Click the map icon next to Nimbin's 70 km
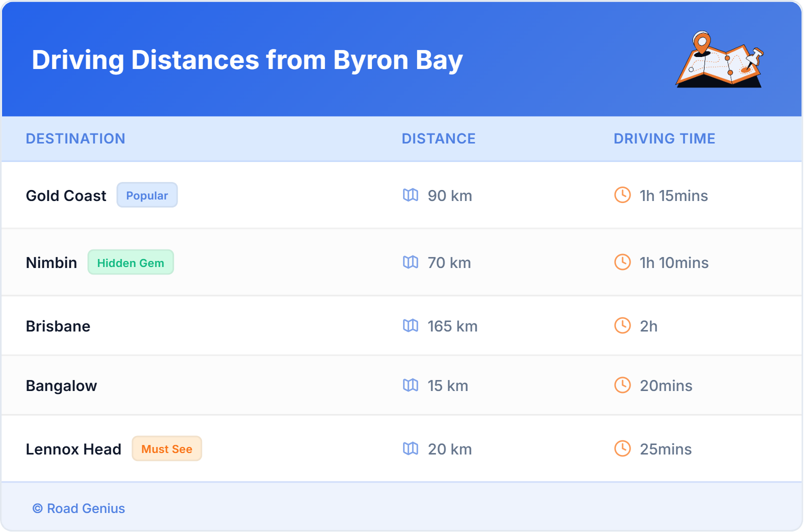Screen dimensions: 804x532 [x=411, y=262]
